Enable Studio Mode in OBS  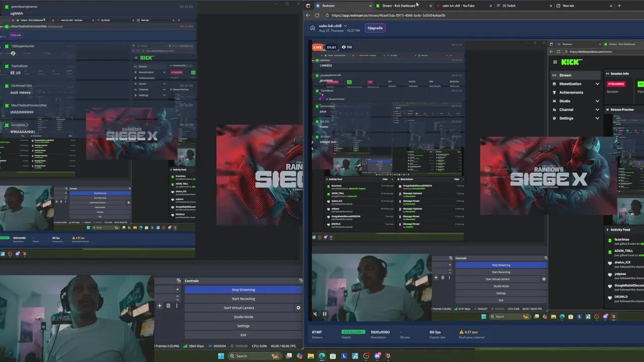(x=243, y=317)
